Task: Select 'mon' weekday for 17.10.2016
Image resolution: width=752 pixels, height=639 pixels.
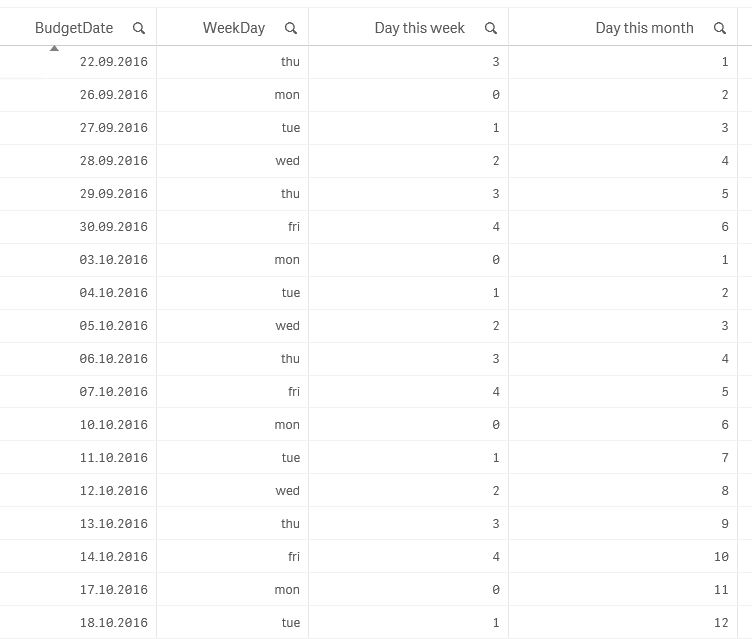Action: 287,590
